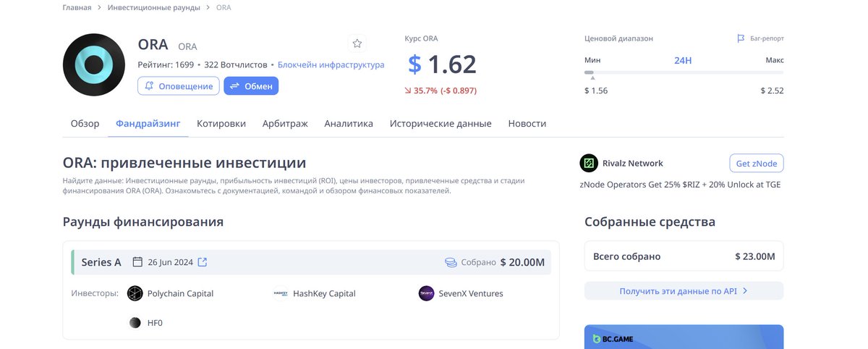Image resolution: width=868 pixels, height=349 pixels.
Task: Open the Исторические данные tab
Action: [x=441, y=124]
